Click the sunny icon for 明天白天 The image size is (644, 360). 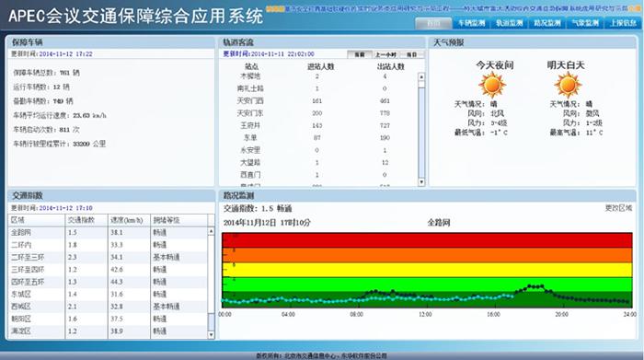(x=568, y=85)
